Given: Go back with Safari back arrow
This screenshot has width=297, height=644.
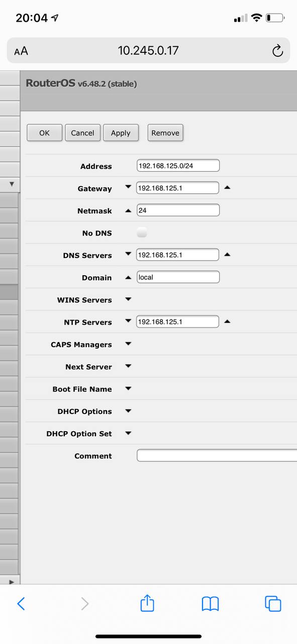Looking at the screenshot, I should click(x=21, y=604).
